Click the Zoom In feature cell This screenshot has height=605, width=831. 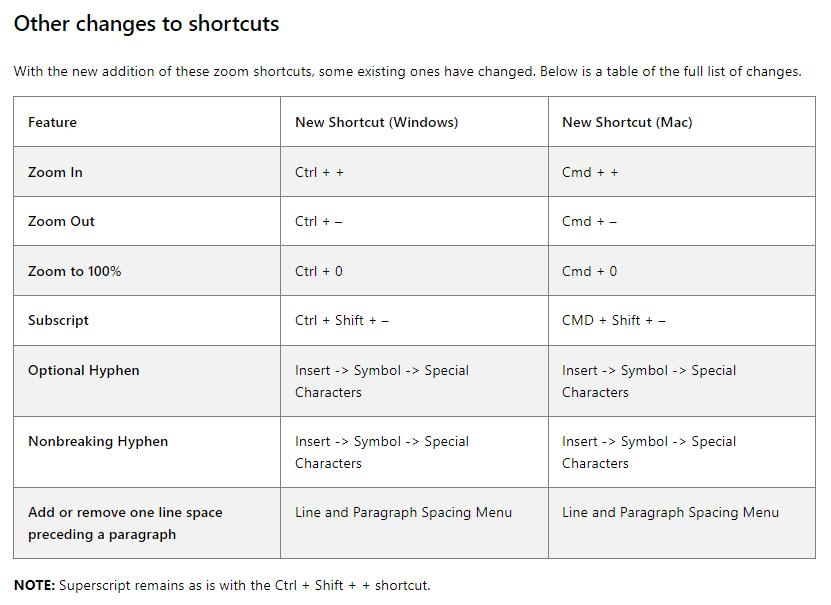pyautogui.click(x=55, y=172)
